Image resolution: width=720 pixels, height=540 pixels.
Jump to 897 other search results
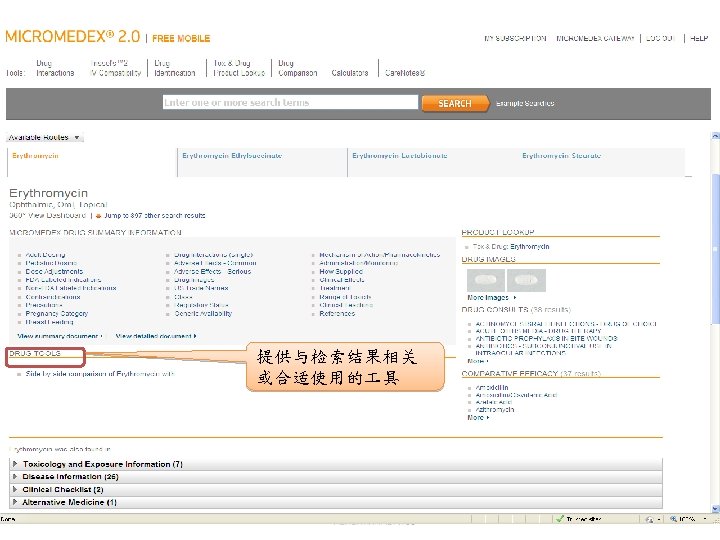(154, 215)
